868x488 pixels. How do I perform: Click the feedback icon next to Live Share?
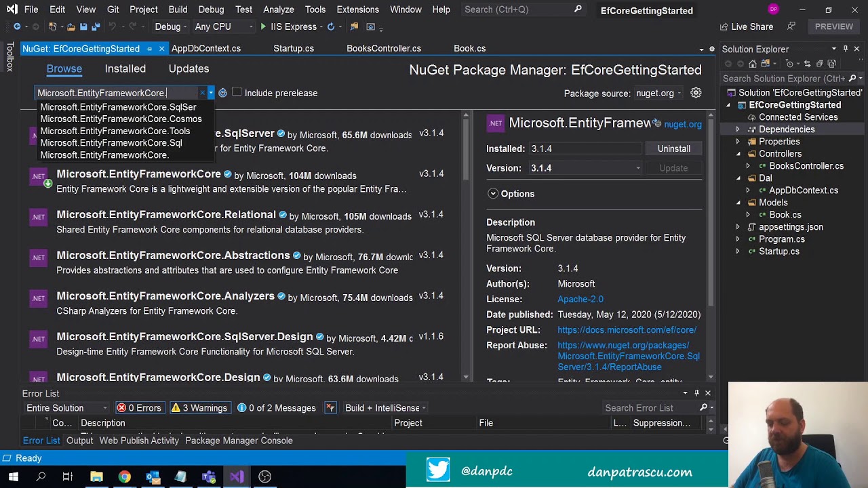click(791, 26)
